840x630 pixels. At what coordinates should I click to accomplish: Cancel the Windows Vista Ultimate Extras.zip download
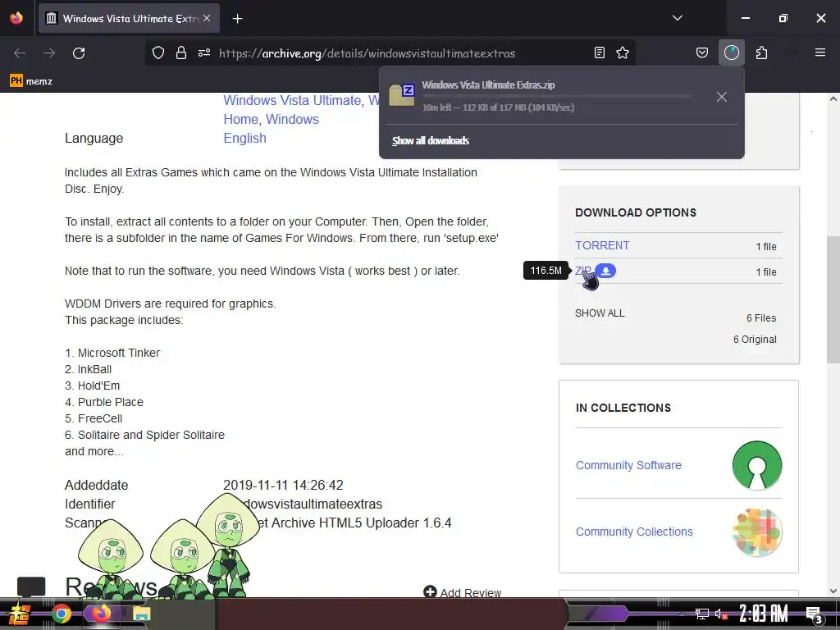[x=722, y=97]
